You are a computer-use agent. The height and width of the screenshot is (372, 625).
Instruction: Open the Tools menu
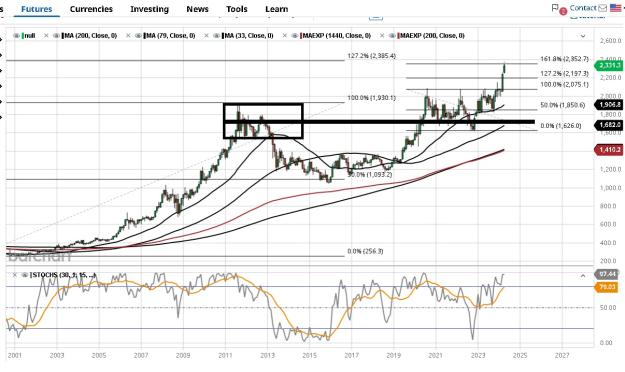(237, 9)
